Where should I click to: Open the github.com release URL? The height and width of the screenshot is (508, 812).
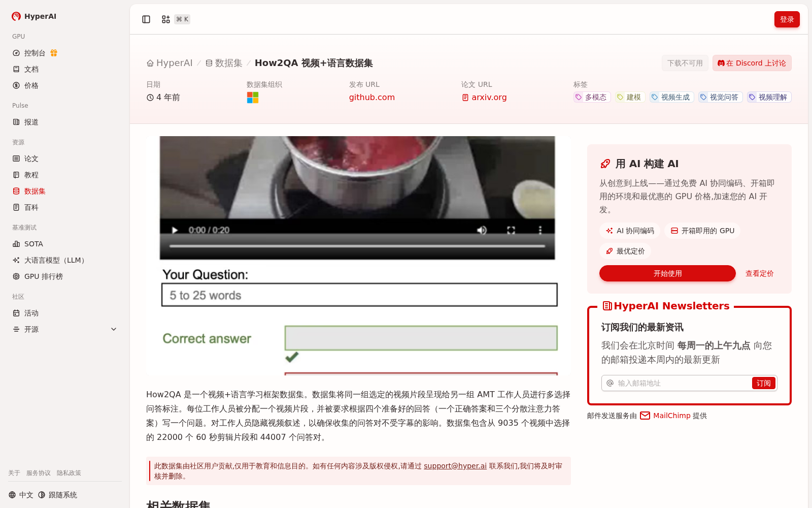pyautogui.click(x=372, y=97)
